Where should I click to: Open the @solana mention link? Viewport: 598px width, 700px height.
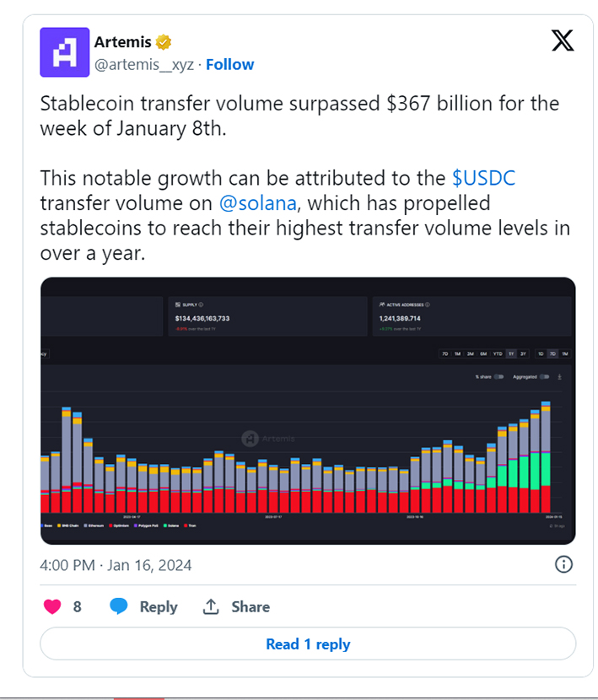258,203
